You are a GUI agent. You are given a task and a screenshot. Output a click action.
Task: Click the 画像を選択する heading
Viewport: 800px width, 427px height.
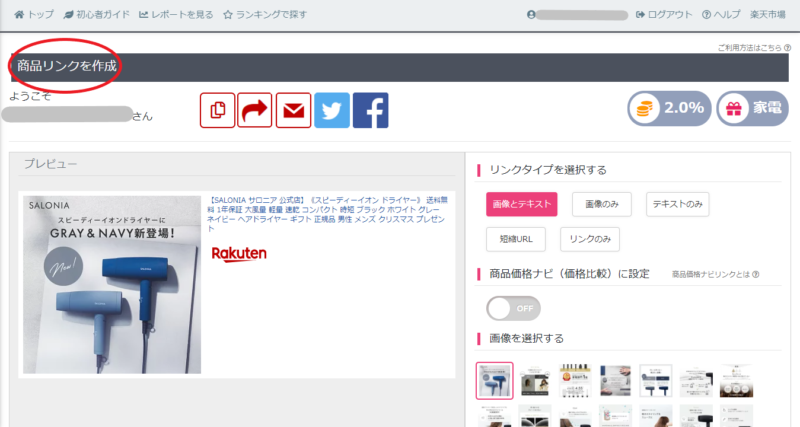click(527, 338)
